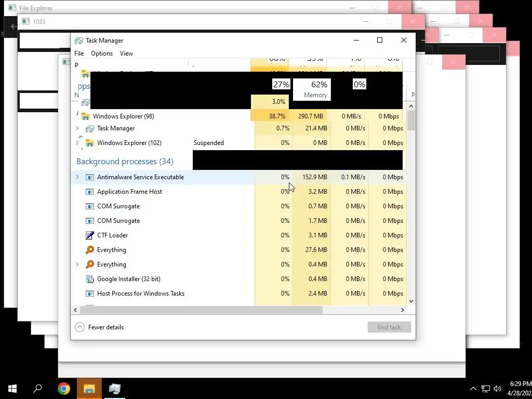
Task: Select the Application Frame Host row
Action: [239, 192]
